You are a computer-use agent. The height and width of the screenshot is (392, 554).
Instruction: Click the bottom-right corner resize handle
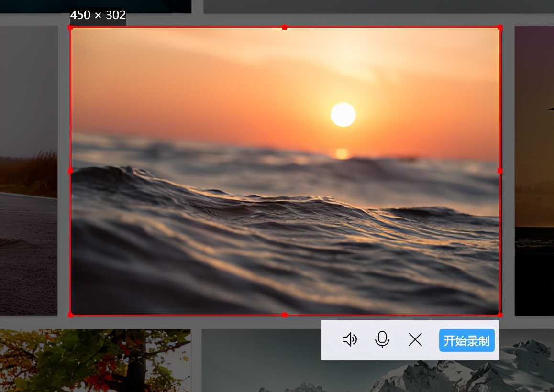point(500,315)
